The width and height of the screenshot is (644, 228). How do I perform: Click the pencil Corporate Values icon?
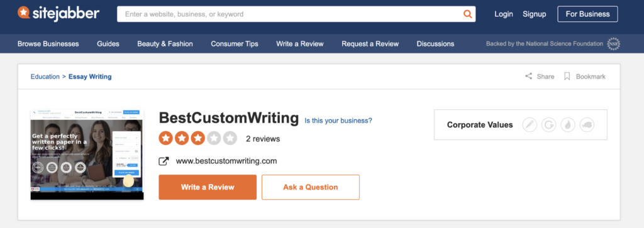[x=530, y=124]
